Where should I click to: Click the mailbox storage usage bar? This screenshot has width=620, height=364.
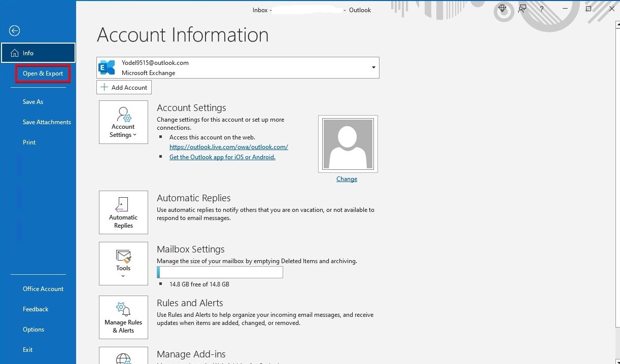pos(220,272)
